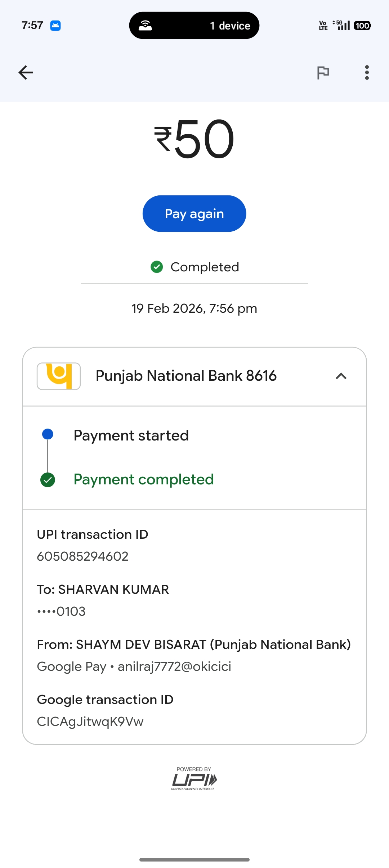Tap the UPI transaction ID number
This screenshot has width=389, height=868.
click(x=83, y=556)
